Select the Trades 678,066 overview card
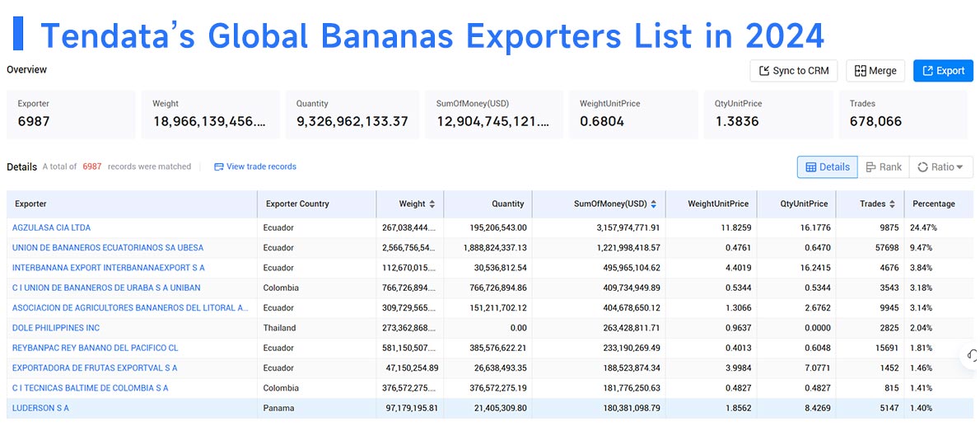 (x=903, y=115)
